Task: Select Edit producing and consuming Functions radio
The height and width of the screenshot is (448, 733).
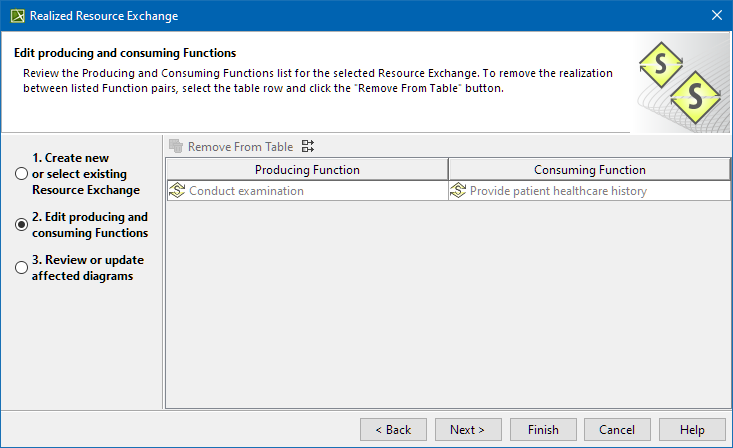Action: (22, 225)
